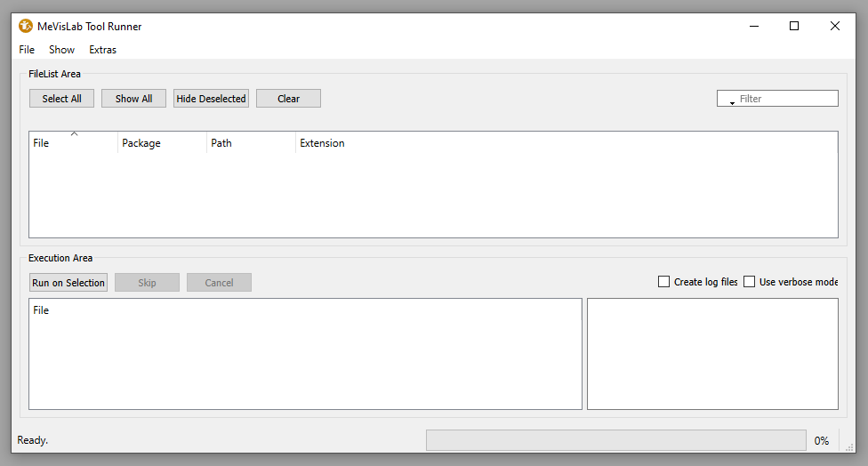Click the resize grip in bottom-right corner
The width and height of the screenshot is (868, 466).
coord(848,447)
